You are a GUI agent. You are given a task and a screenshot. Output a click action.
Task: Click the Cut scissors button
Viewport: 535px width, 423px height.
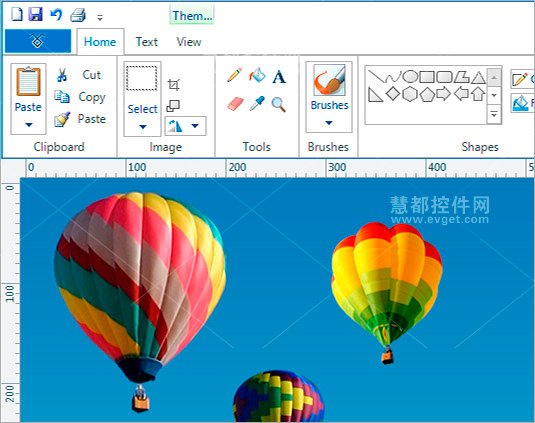click(79, 75)
